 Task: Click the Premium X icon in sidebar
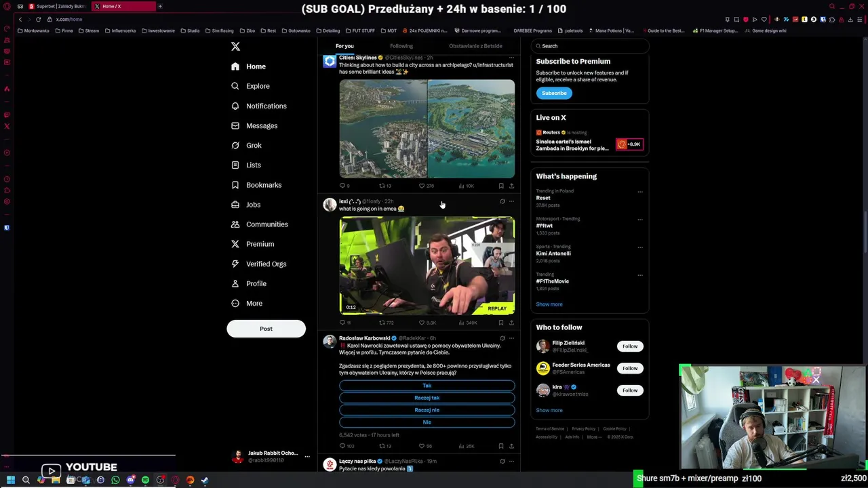[x=235, y=244]
